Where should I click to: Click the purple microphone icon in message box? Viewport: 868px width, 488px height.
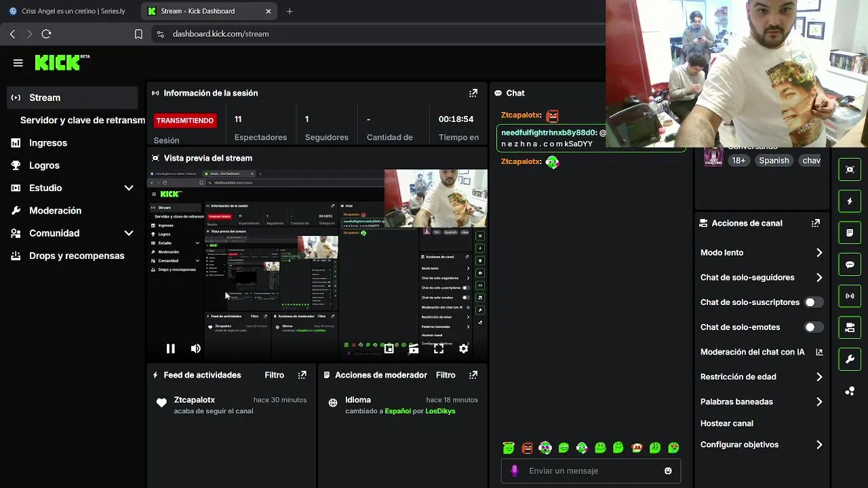[x=515, y=470]
